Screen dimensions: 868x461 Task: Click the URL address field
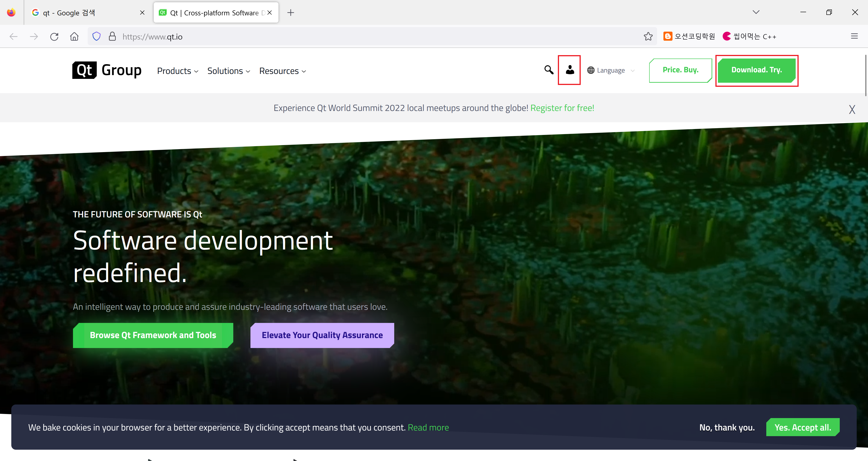click(x=372, y=36)
